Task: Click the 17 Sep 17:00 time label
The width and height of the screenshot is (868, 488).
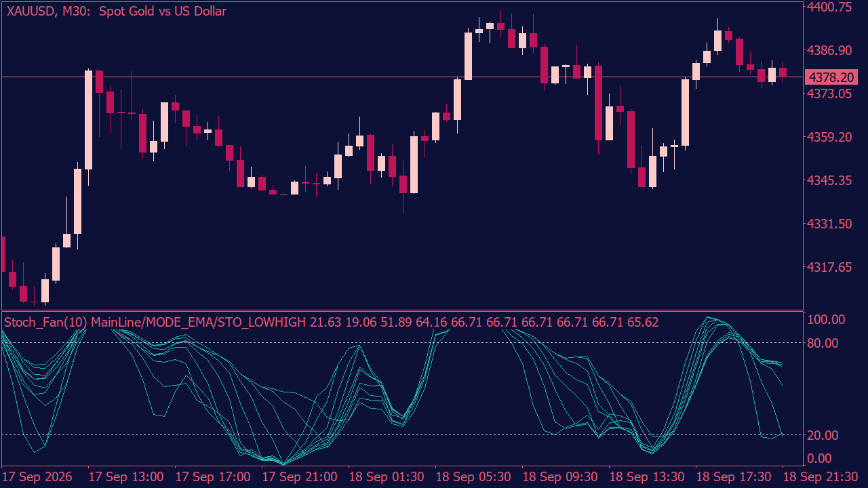Action: coord(213,476)
